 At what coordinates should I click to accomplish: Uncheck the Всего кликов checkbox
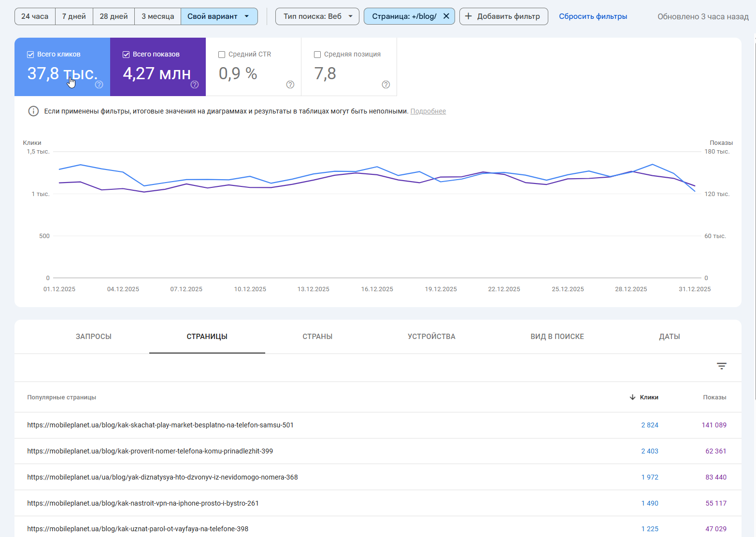(x=30, y=55)
